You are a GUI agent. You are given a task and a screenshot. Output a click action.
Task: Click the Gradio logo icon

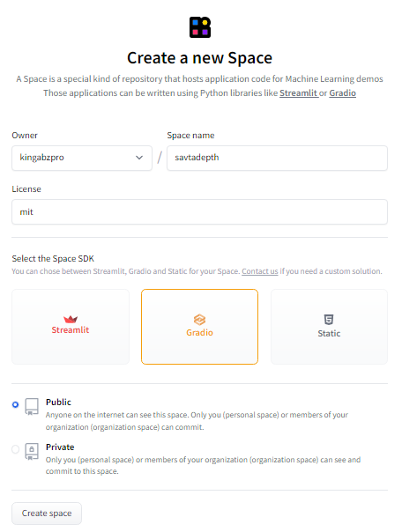199,320
